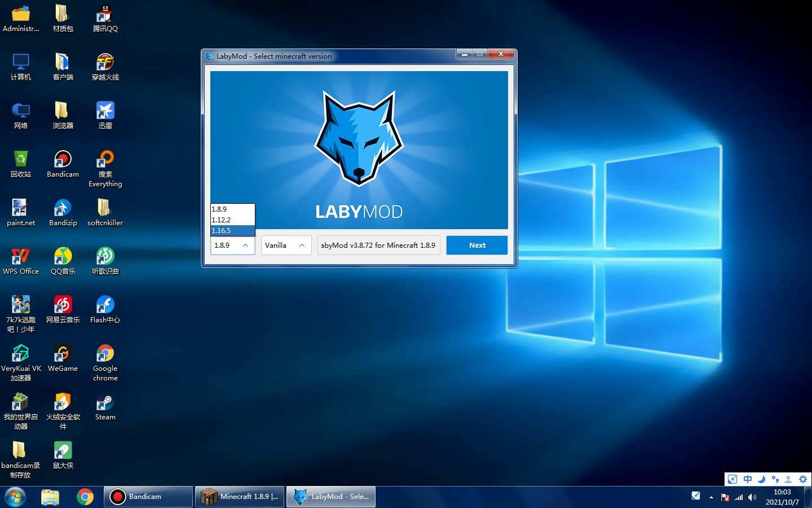
Task: Select the VeryKuai VK加速器 icon
Action: [x=21, y=363]
